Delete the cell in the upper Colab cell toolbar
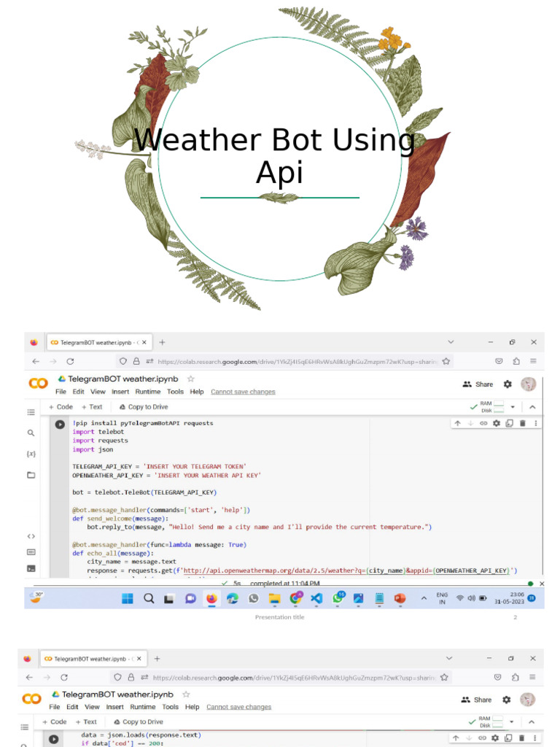Image resolution: width=560 pixels, height=747 pixels. (522, 423)
